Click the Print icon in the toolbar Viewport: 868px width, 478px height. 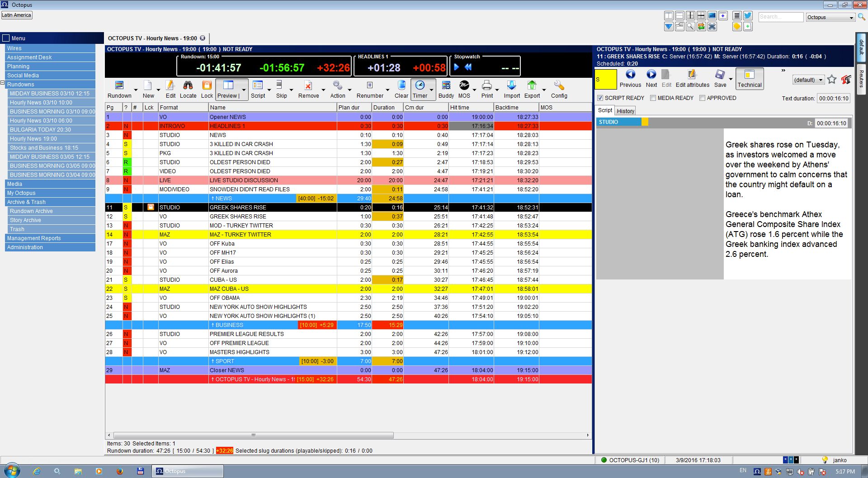[487, 85]
